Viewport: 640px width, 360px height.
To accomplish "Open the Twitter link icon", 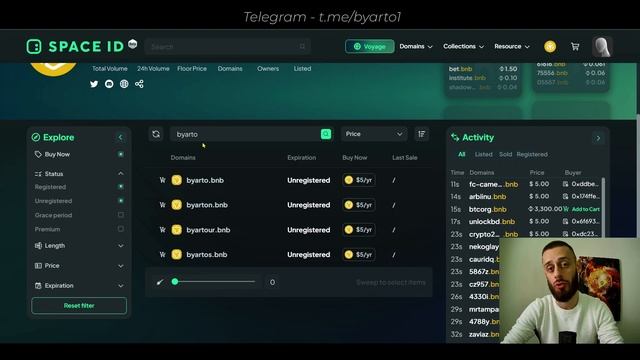I will 94,84.
